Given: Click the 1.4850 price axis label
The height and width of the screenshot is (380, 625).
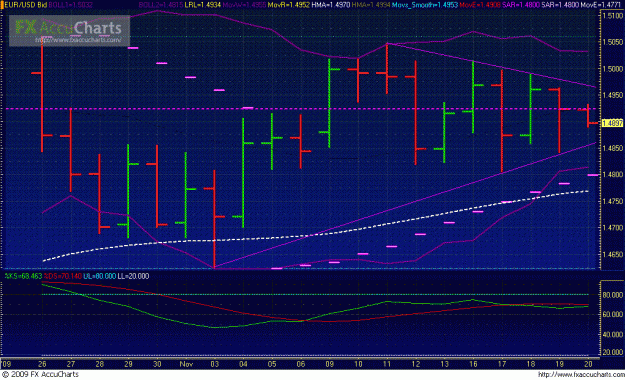Looking at the screenshot, I should point(613,148).
